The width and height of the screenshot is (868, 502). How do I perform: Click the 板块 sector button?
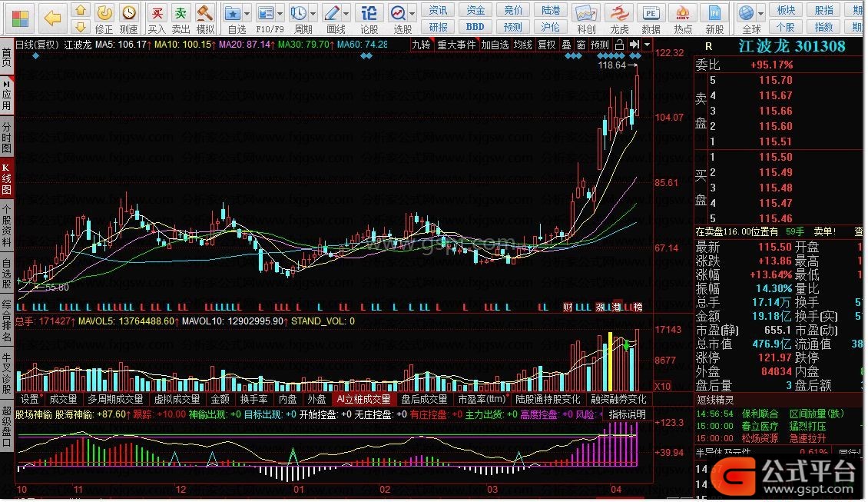[787, 10]
